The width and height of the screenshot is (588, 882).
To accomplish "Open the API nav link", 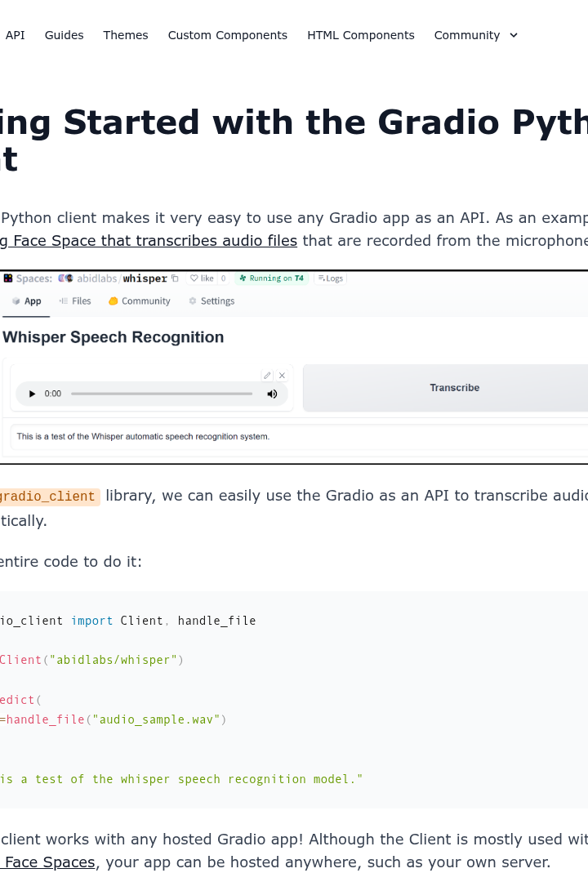I will tap(16, 35).
